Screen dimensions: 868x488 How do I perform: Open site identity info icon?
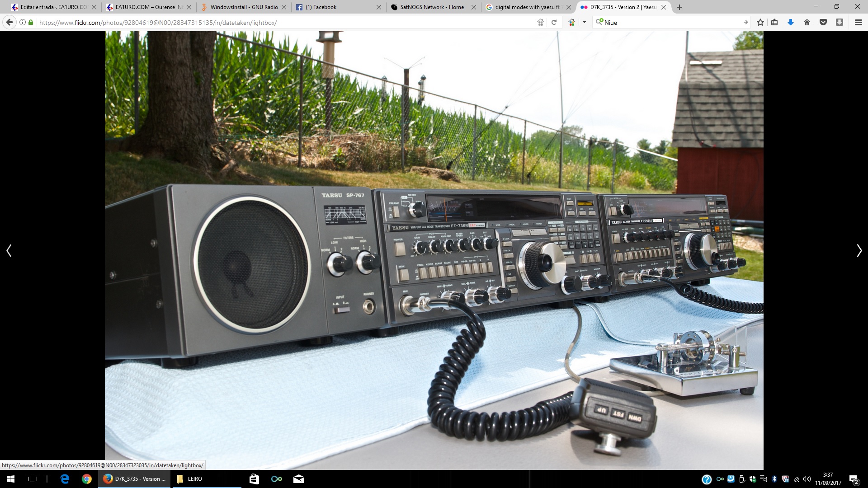tap(22, 22)
